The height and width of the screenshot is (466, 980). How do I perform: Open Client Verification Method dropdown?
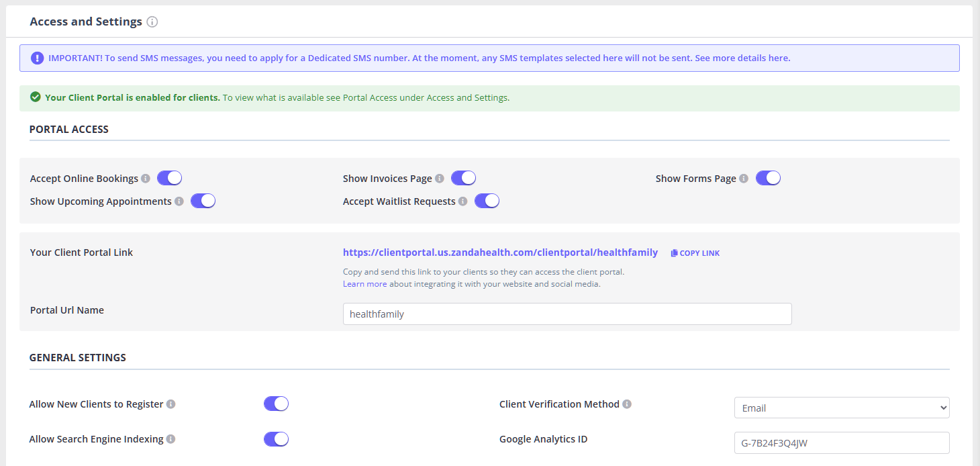842,408
